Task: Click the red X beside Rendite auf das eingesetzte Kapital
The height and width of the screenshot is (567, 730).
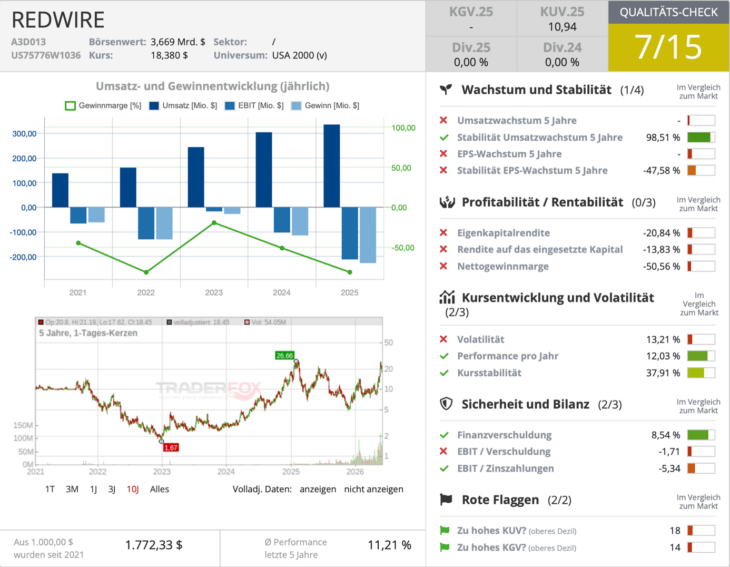Action: (x=443, y=249)
